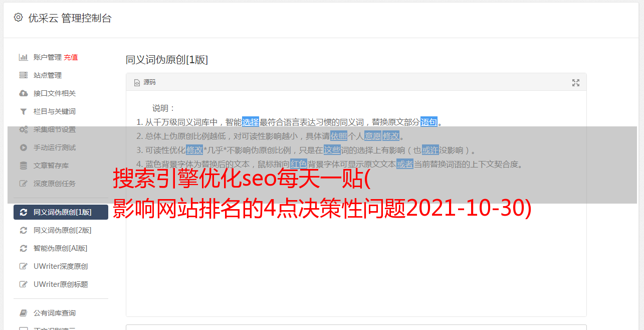Toggle fullscreen with the editor expand icon

(x=576, y=83)
